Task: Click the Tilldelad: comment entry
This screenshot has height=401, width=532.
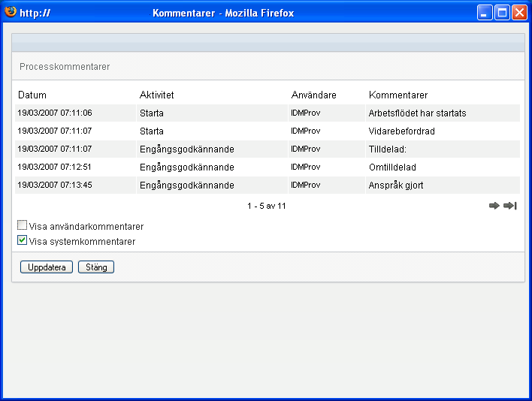Action: (387, 149)
